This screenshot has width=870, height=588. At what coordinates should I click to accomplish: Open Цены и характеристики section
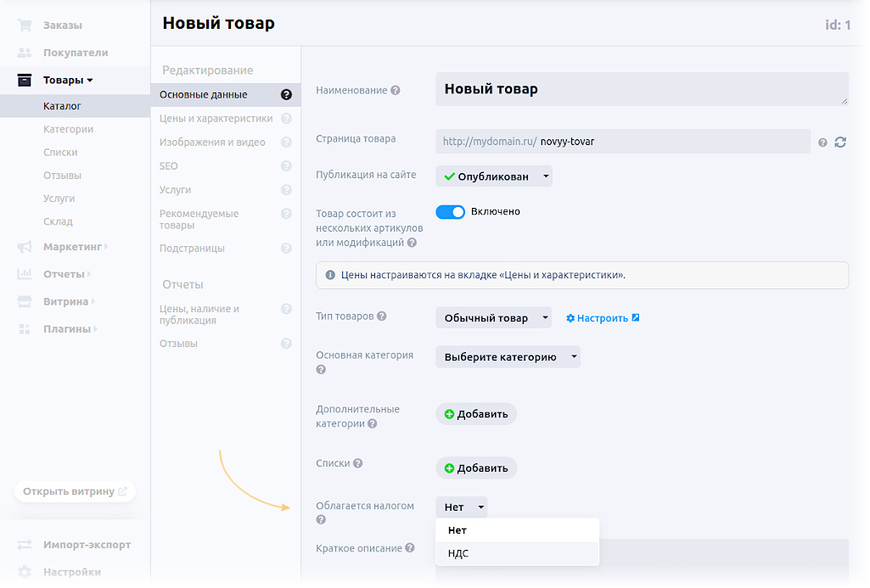[x=216, y=119]
